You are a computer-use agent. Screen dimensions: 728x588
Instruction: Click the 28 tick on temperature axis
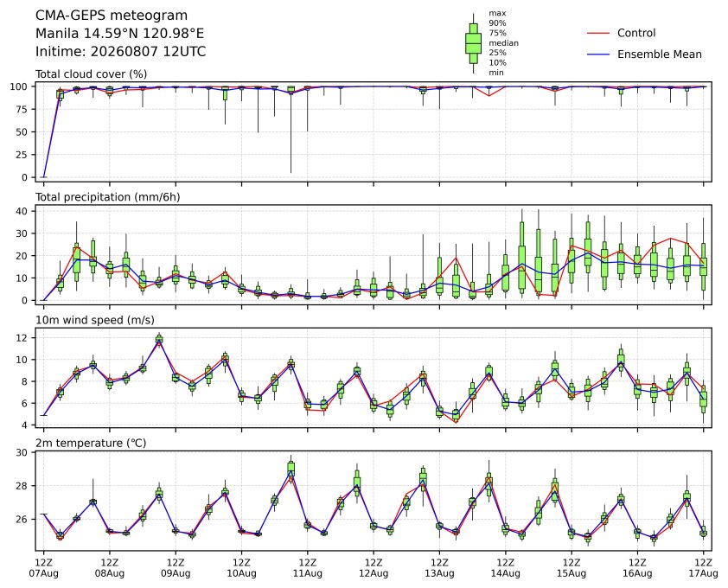22,486
